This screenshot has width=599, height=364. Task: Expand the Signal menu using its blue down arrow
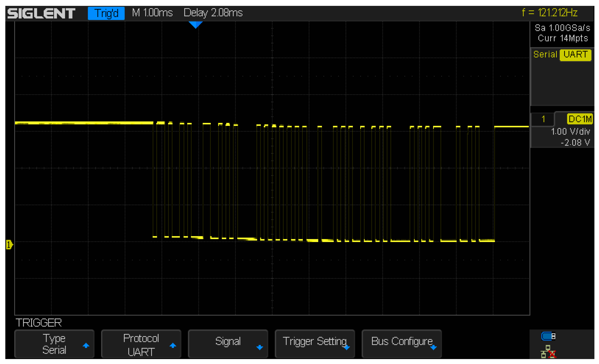260,347
